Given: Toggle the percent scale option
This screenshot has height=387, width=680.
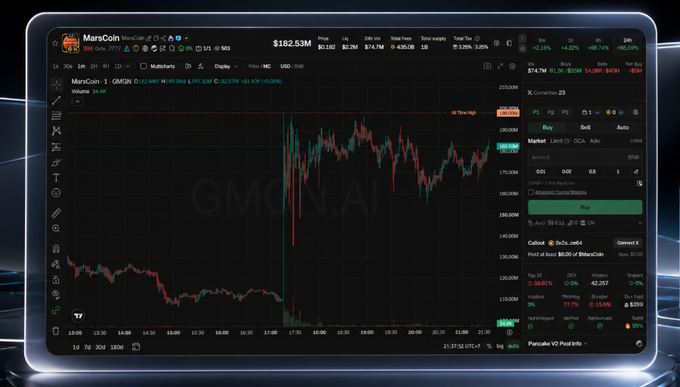Looking at the screenshot, I should click(x=489, y=346).
